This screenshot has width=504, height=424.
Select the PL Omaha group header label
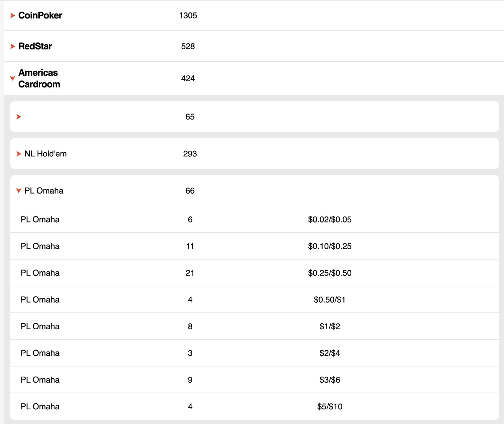[44, 191]
